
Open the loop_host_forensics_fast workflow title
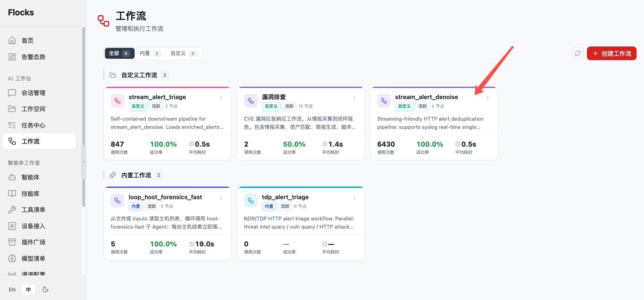pyautogui.click(x=165, y=197)
